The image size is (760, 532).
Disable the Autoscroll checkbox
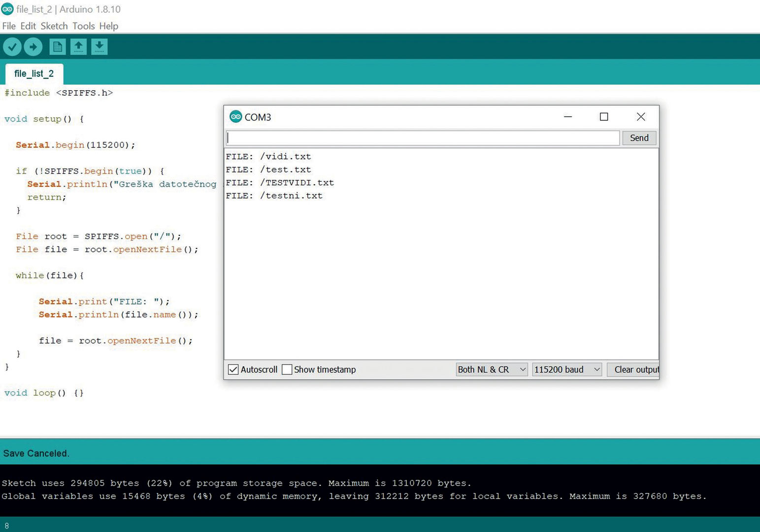[233, 369]
